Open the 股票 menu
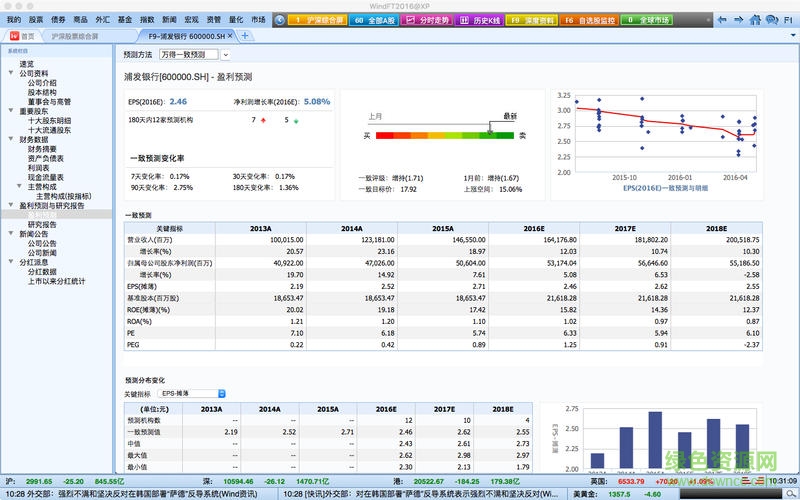800x500 pixels. coord(36,19)
